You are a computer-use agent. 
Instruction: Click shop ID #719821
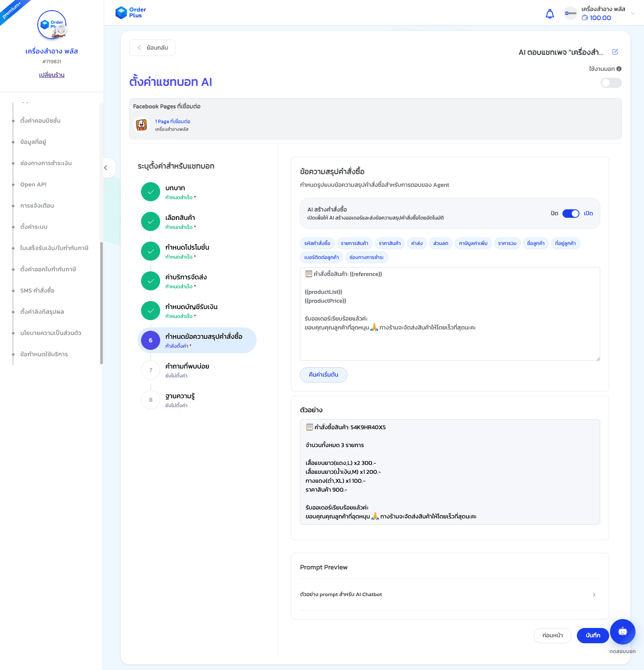52,62
